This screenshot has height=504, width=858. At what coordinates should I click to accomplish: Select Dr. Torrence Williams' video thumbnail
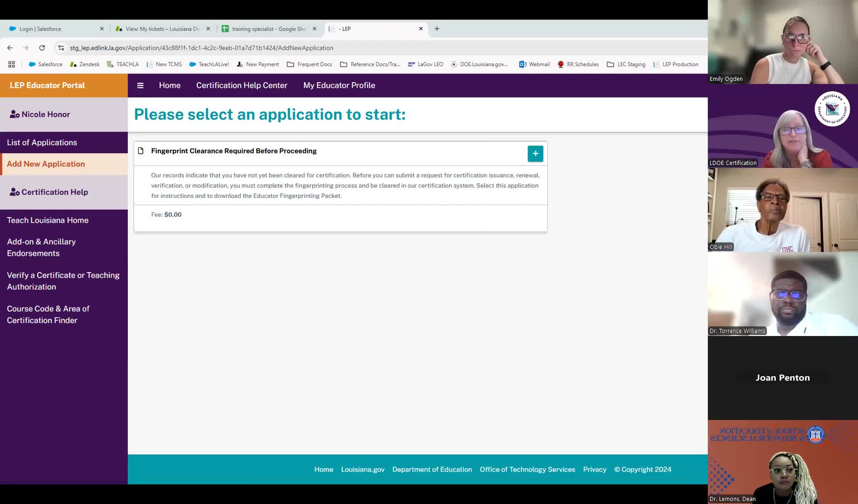(x=783, y=294)
